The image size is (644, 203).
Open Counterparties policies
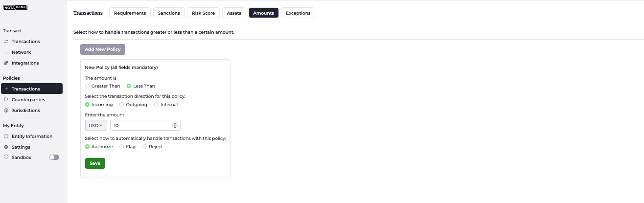pos(28,100)
